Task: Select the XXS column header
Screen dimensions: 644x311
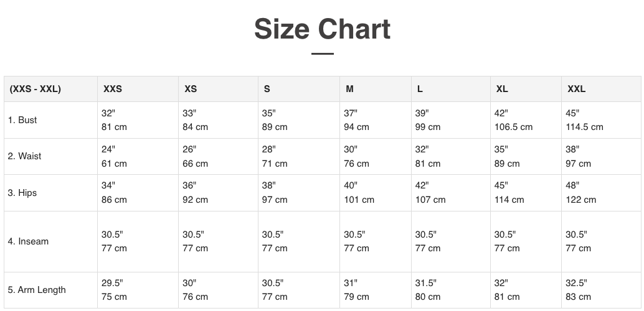Action: click(x=113, y=89)
